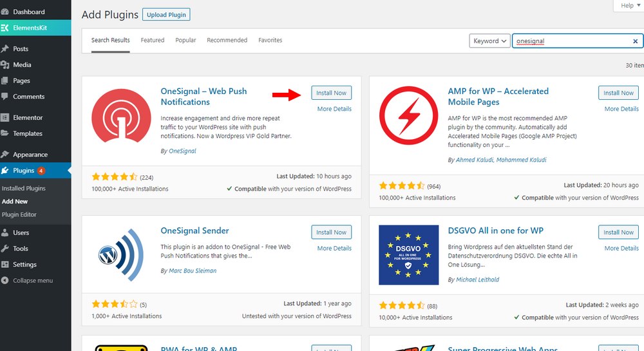Click the Posts pushpin icon

pos(5,49)
